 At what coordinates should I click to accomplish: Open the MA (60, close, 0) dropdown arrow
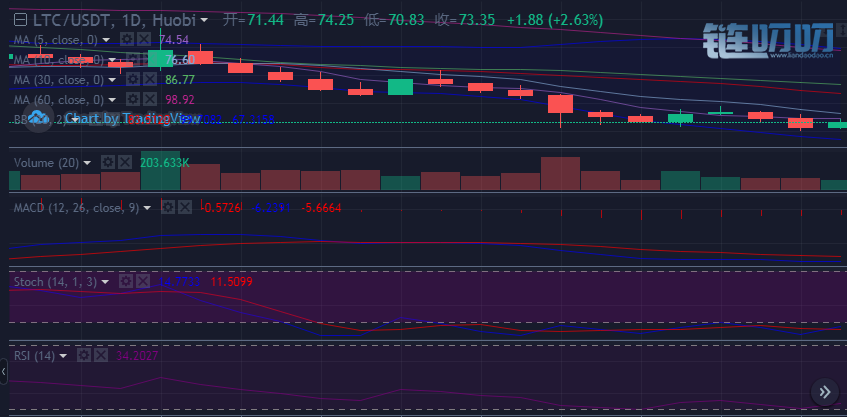[x=112, y=100]
